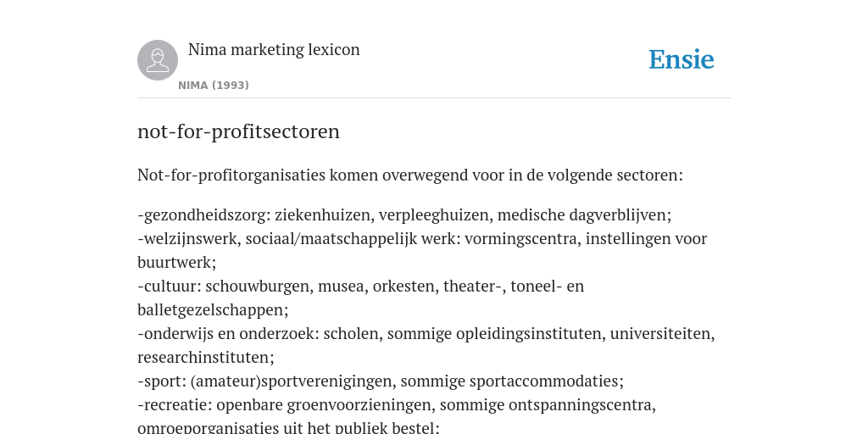868x434 pixels.
Task: Click the blue Ensie logo
Action: pyautogui.click(x=682, y=60)
